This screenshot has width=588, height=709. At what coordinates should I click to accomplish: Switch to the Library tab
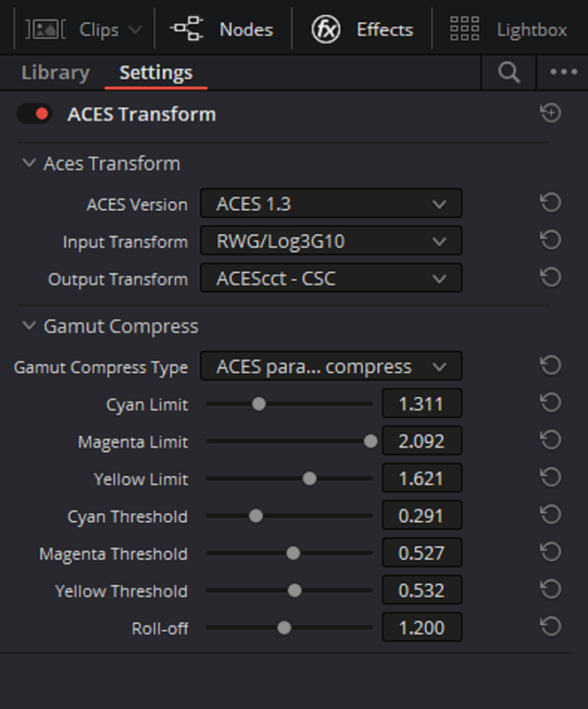pos(56,73)
